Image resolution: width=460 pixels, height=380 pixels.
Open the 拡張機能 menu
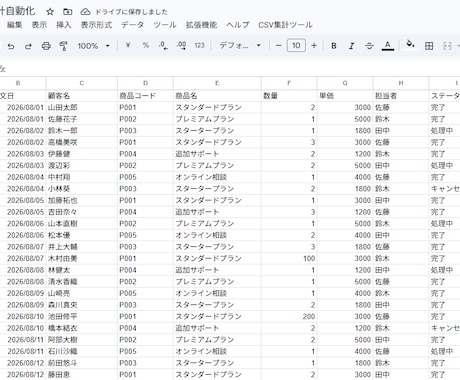coord(201,25)
